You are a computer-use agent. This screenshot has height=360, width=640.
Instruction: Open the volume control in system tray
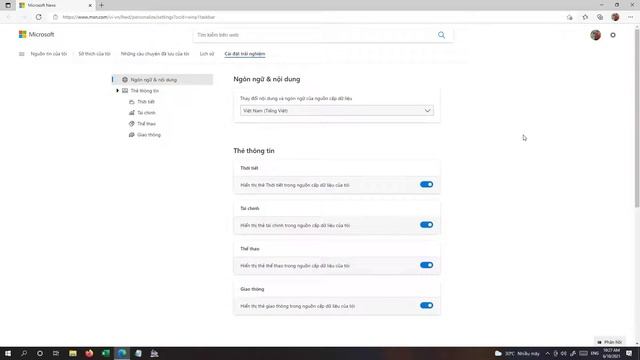point(564,353)
